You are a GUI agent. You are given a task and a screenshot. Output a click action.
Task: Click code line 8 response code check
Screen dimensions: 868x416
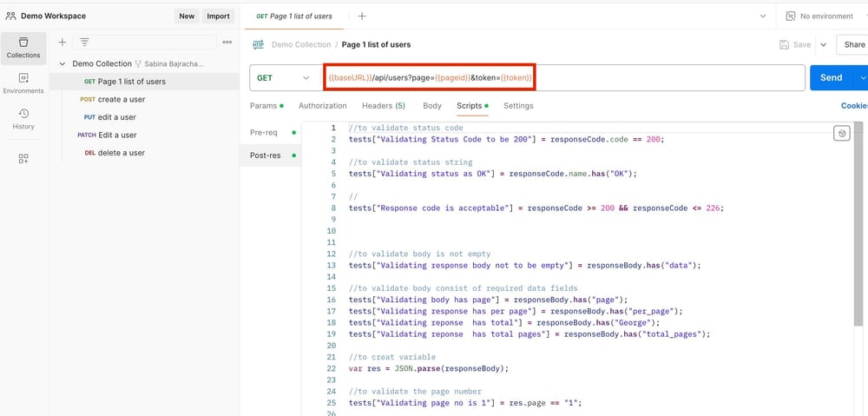[x=536, y=208]
